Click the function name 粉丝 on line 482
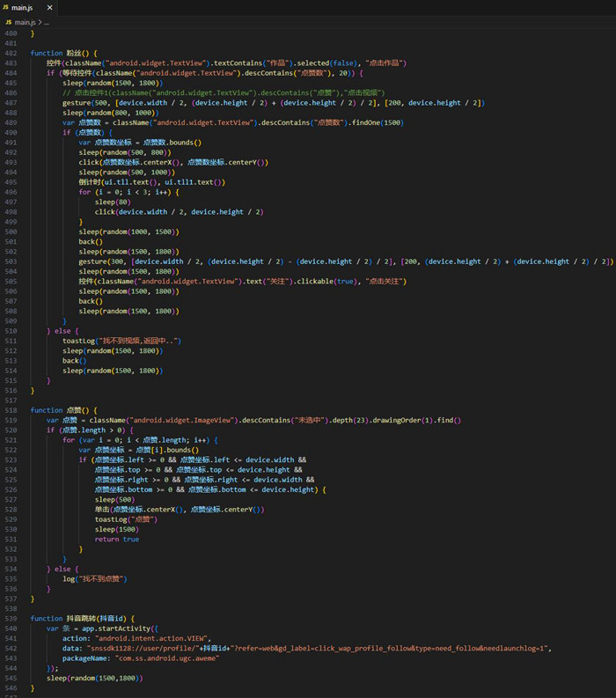The image size is (616, 698). point(73,54)
